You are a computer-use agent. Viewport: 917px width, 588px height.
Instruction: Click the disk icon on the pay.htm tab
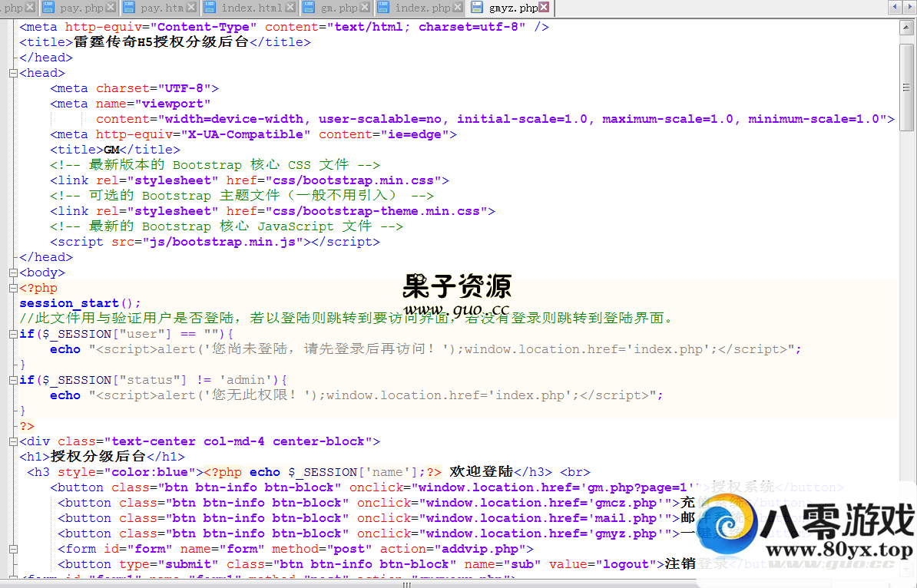[129, 8]
